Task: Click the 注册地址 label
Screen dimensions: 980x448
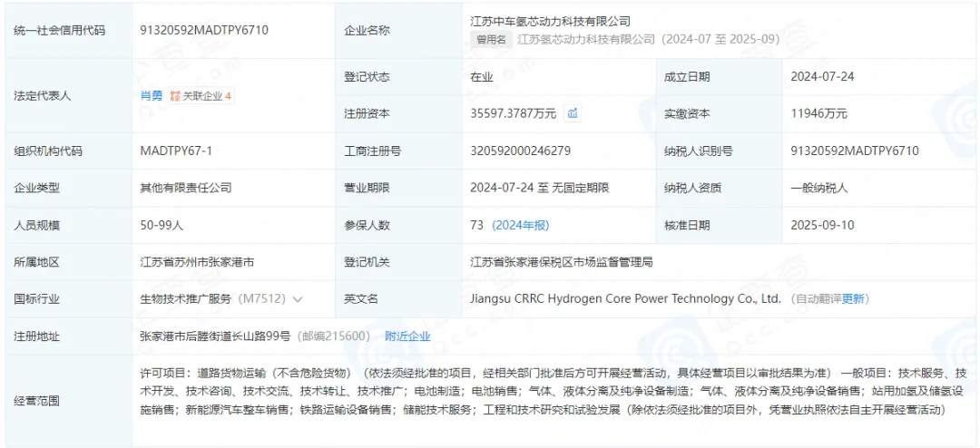Action: (x=37, y=336)
